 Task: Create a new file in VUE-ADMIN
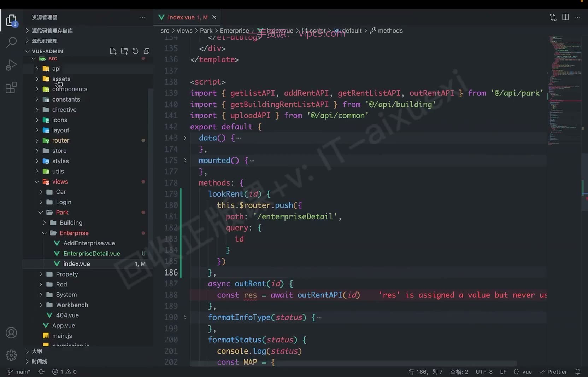(113, 51)
